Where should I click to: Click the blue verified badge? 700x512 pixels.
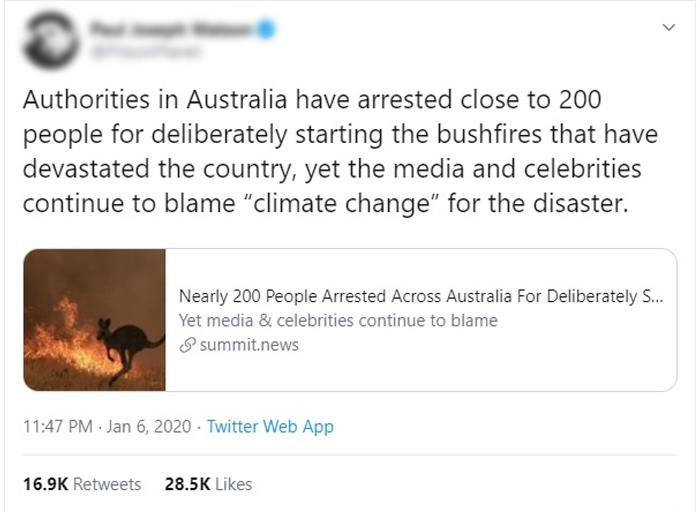pyautogui.click(x=266, y=29)
